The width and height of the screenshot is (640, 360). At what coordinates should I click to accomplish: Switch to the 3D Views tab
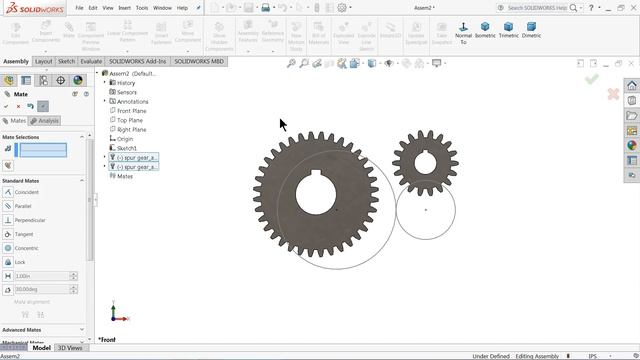coord(70,348)
